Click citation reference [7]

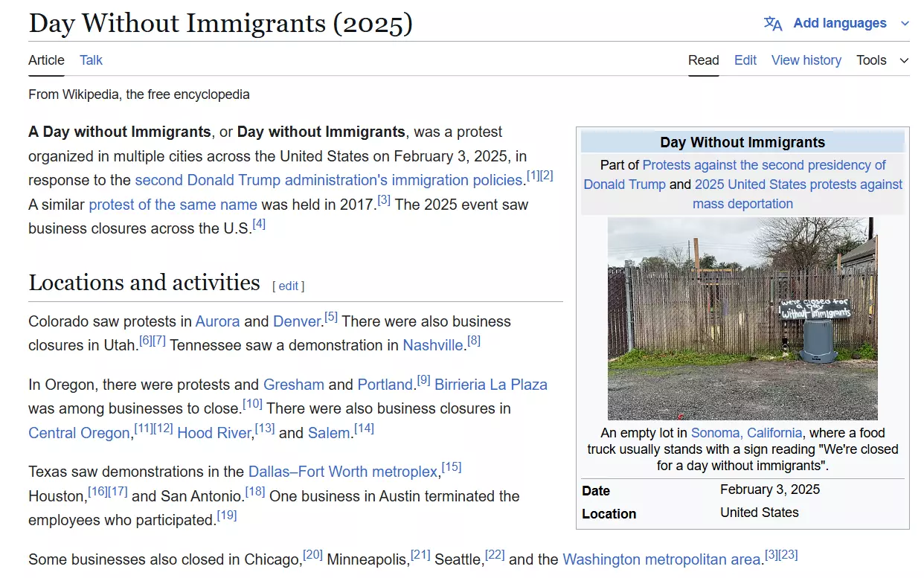click(x=159, y=341)
